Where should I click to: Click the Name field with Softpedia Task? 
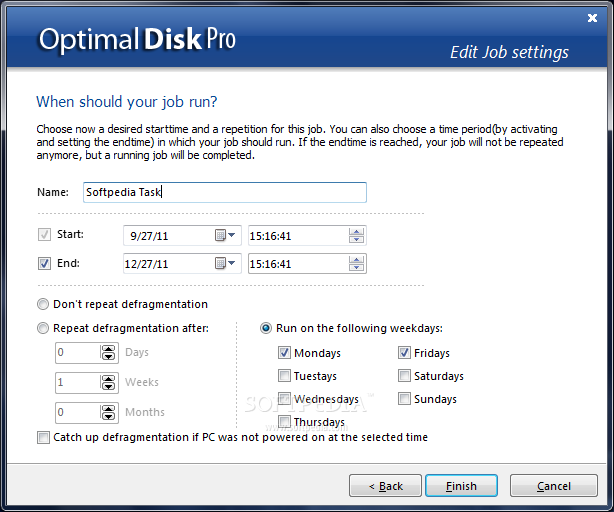[x=225, y=192]
